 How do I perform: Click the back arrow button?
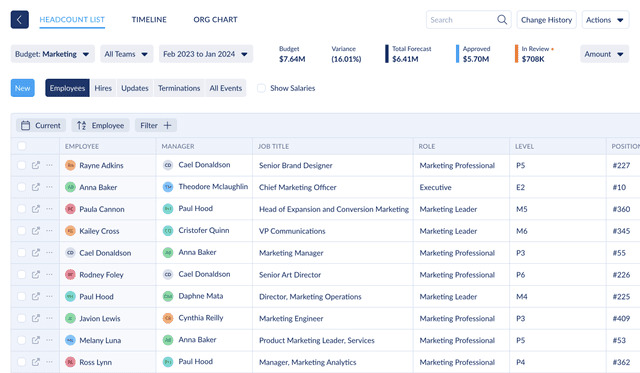click(20, 20)
